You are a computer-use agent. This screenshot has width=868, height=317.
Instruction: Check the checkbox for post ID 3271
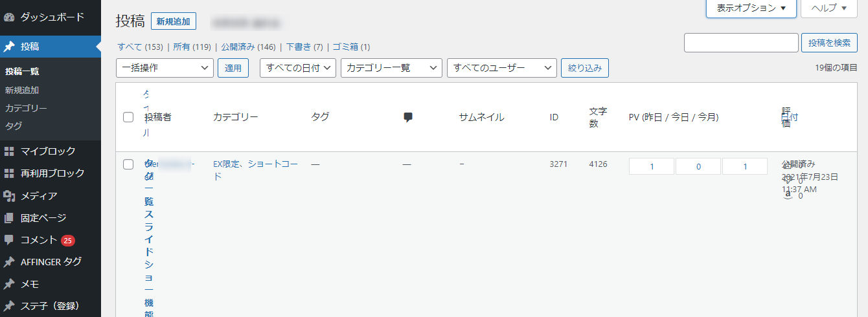click(128, 164)
